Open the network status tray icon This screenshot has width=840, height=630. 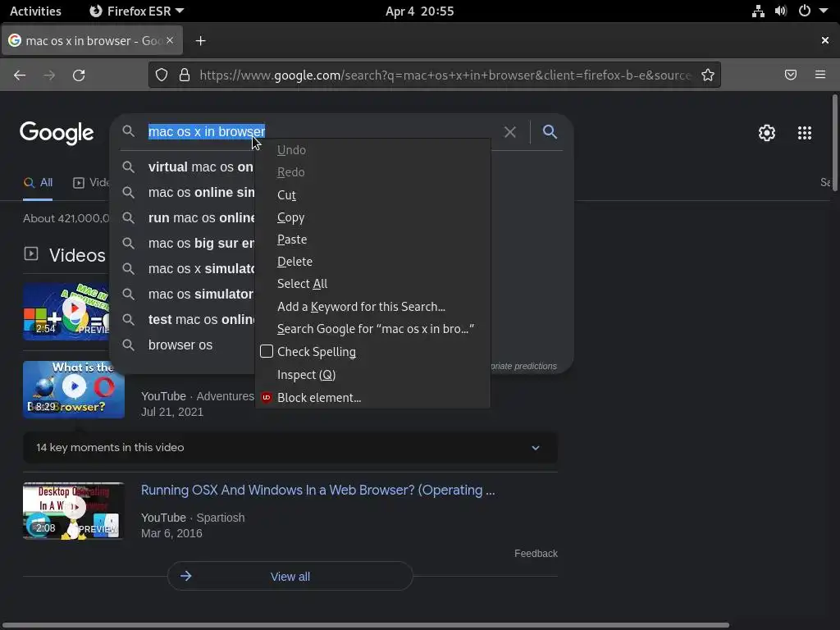tap(758, 11)
